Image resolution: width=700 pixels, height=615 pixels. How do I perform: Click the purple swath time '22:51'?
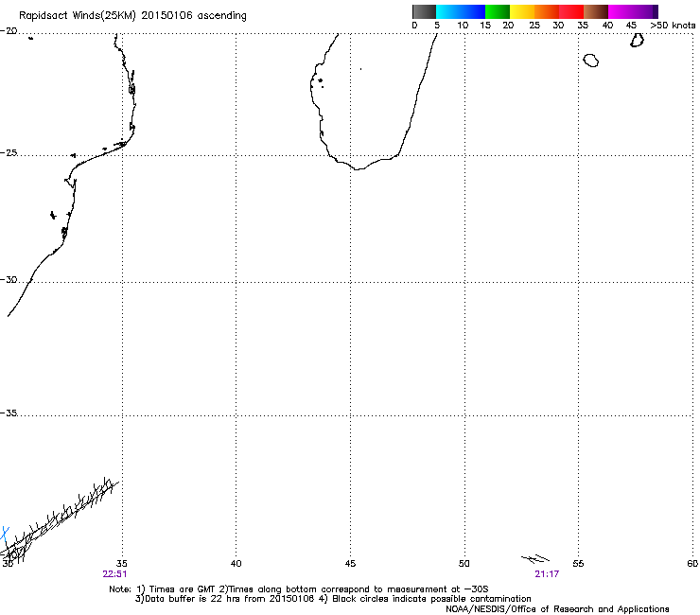coord(114,574)
